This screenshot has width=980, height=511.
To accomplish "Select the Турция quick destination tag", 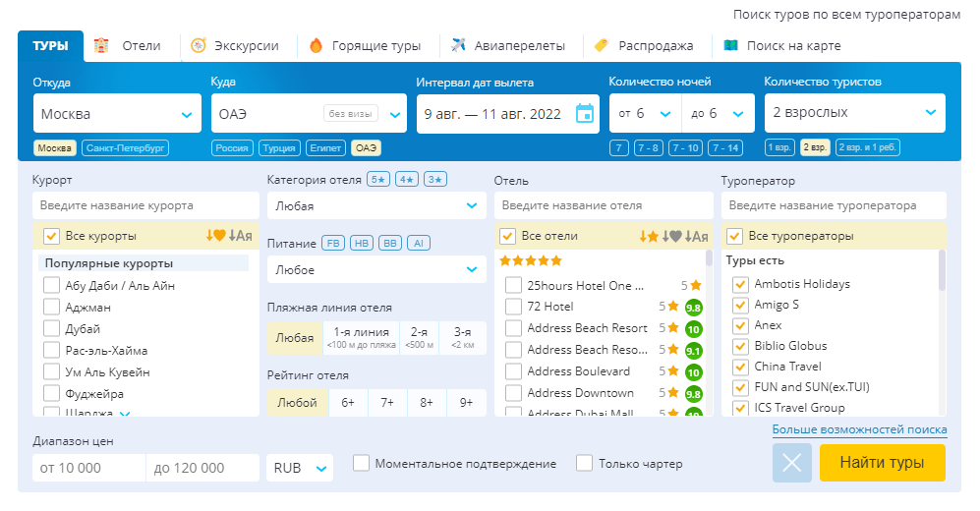I will point(279,148).
